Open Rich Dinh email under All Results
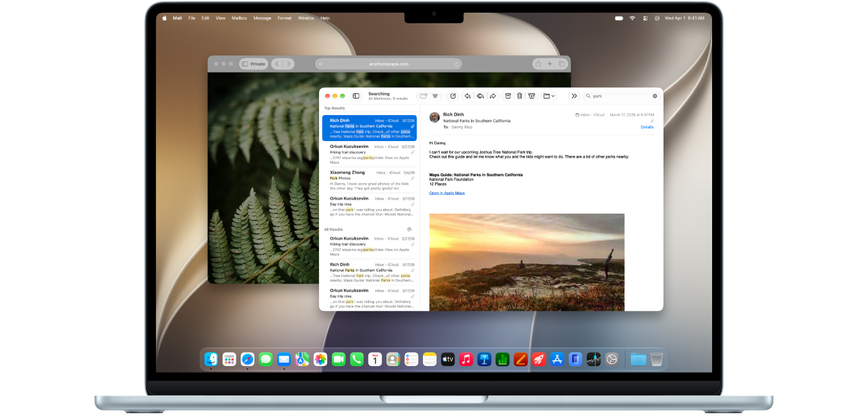Image resolution: width=868 pixels, height=416 pixels. click(369, 273)
